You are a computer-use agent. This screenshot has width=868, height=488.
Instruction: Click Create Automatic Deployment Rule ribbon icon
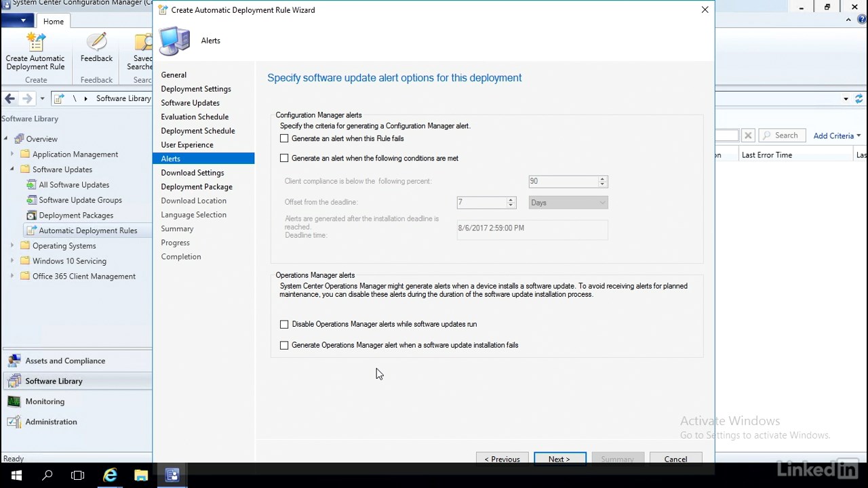point(35,51)
